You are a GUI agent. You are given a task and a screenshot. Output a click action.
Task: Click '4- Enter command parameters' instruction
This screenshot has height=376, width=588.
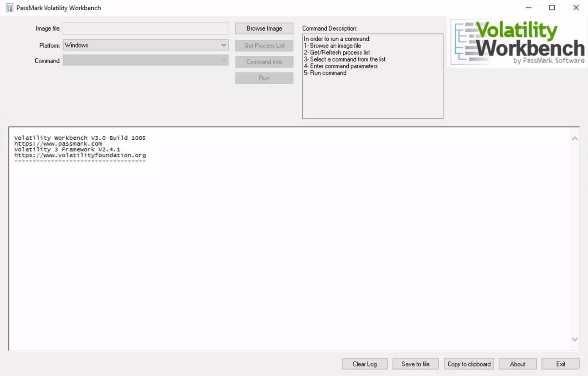tap(341, 66)
